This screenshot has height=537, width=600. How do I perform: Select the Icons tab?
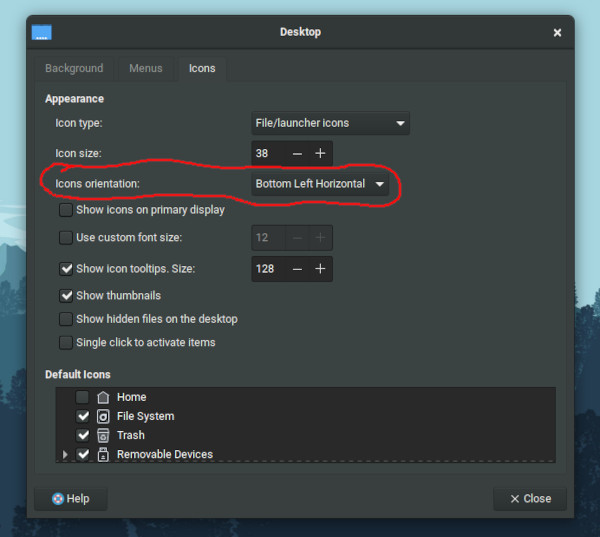coord(202,69)
